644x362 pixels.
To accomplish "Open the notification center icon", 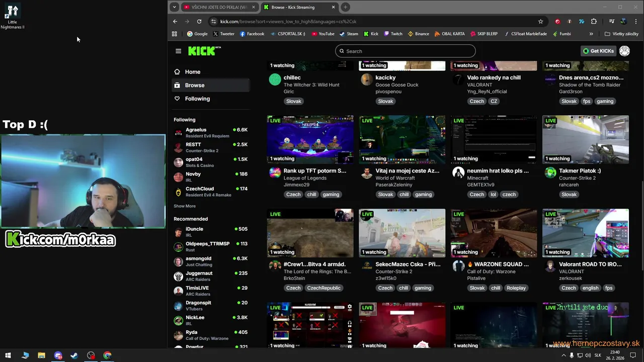I will [x=633, y=355].
